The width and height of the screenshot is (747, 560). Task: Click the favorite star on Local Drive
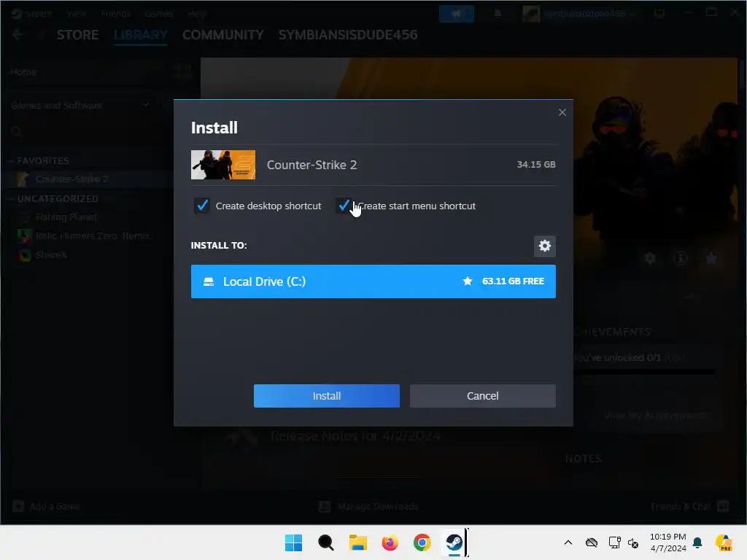point(468,281)
